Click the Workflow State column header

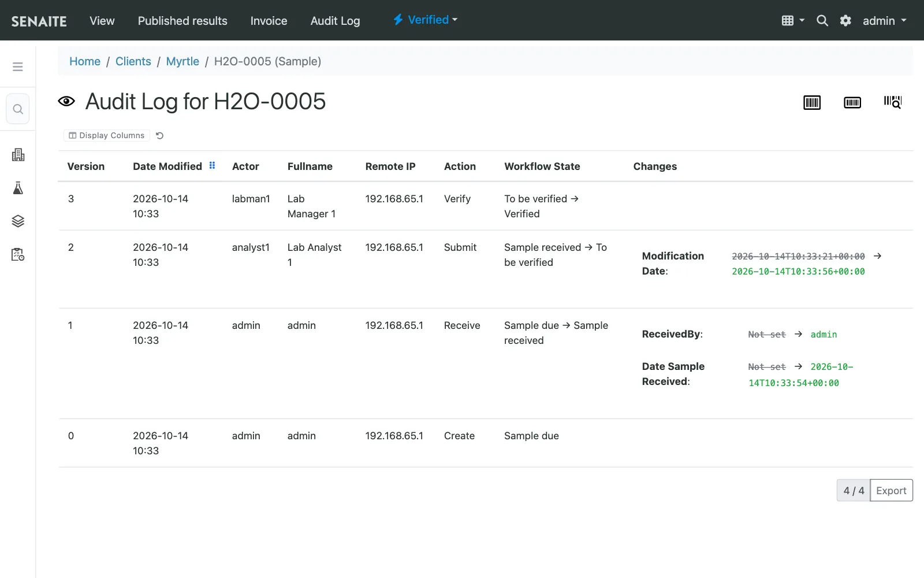[x=542, y=166]
